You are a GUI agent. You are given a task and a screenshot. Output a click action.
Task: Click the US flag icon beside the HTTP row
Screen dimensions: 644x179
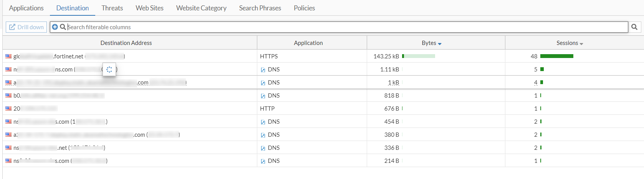(8, 109)
